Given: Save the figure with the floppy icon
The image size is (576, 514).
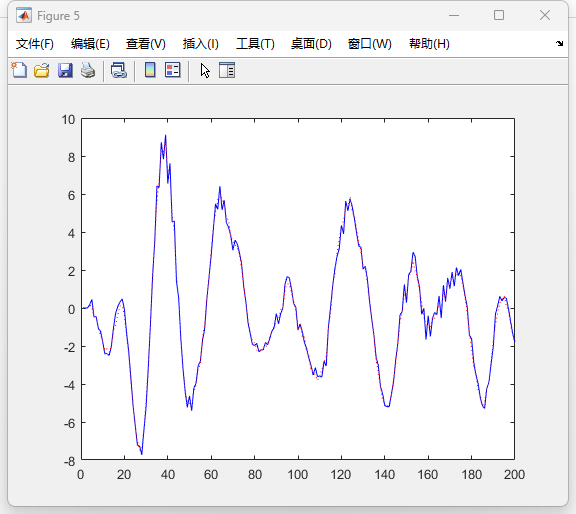Looking at the screenshot, I should 65,70.
